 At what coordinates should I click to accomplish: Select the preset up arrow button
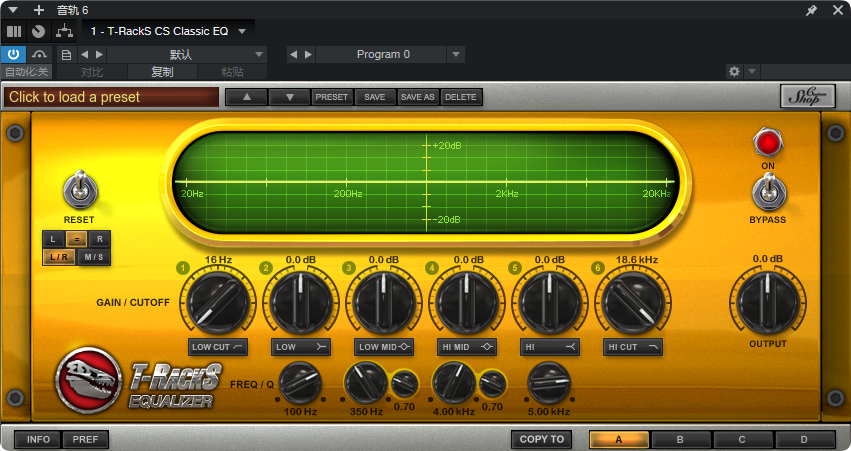247,97
